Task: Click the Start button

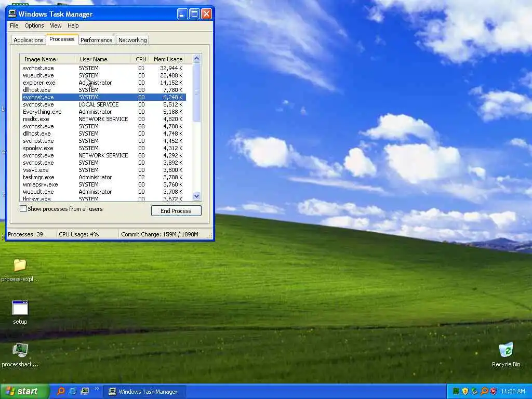Action: click(24, 391)
